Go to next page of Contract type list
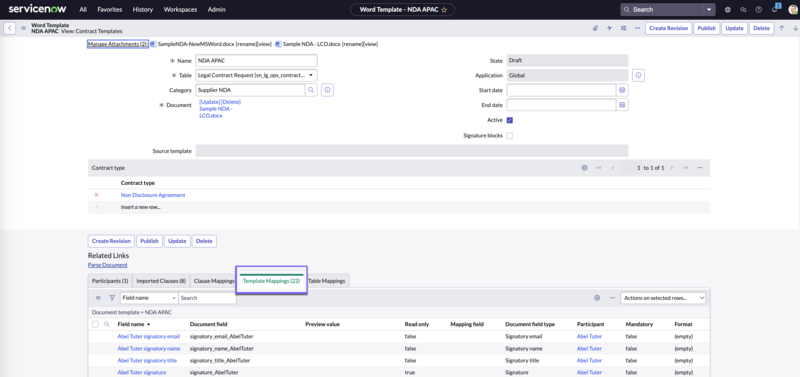The width and height of the screenshot is (800, 377). (x=672, y=168)
